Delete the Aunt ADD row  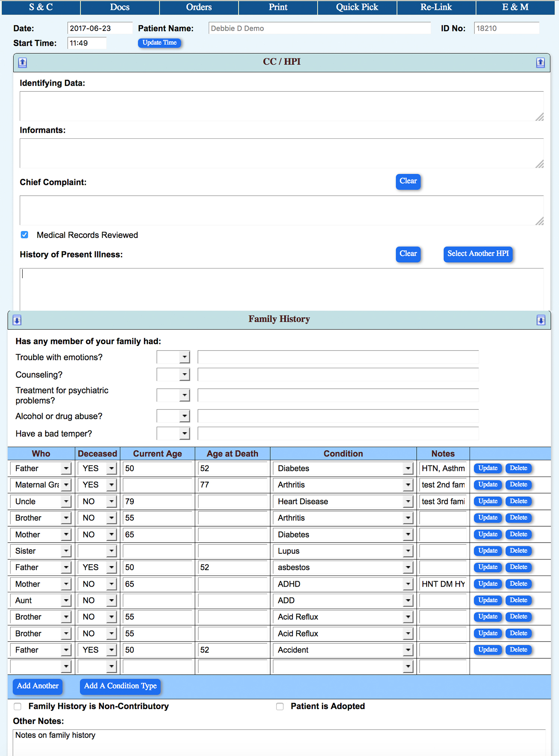pos(518,600)
